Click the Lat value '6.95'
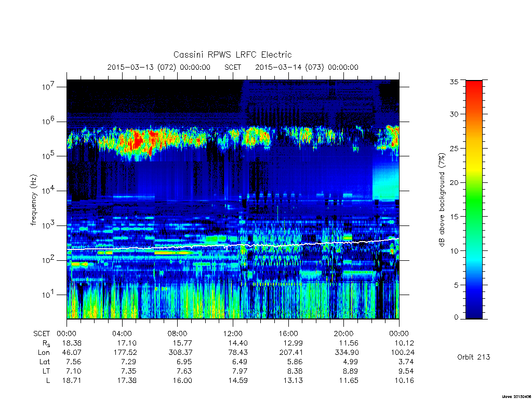This screenshot has height=399, width=532. pyautogui.click(x=184, y=362)
